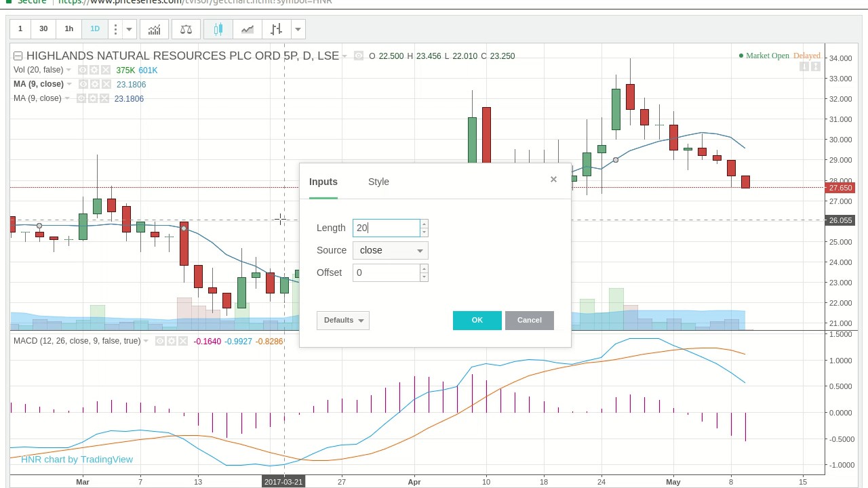
Task: Expand the MACD legend arrow
Action: point(146,341)
